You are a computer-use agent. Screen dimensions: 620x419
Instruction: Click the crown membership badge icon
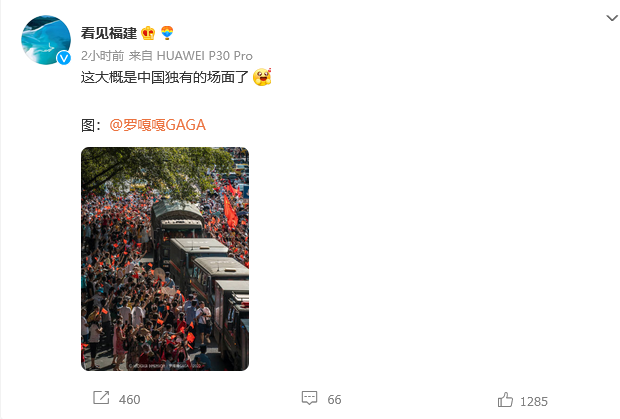(x=148, y=33)
